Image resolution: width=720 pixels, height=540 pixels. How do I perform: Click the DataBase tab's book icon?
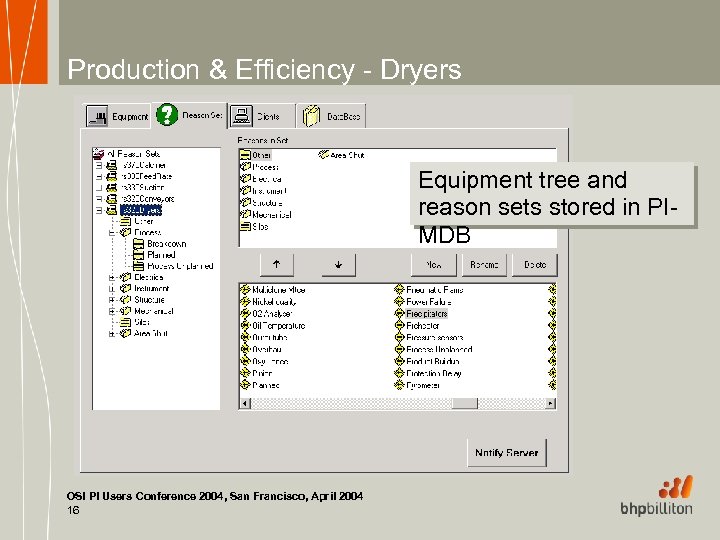[311, 117]
